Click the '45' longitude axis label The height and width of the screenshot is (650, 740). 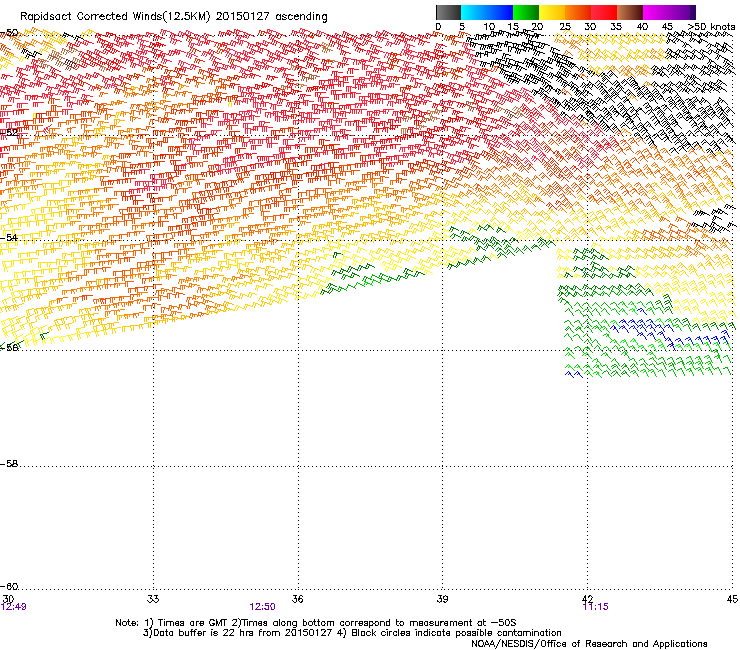click(732, 599)
